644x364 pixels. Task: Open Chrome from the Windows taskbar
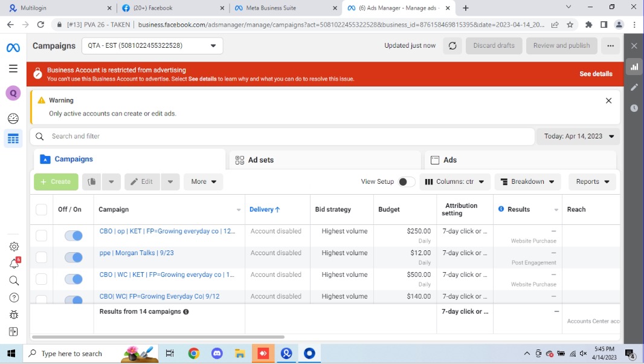(194, 353)
